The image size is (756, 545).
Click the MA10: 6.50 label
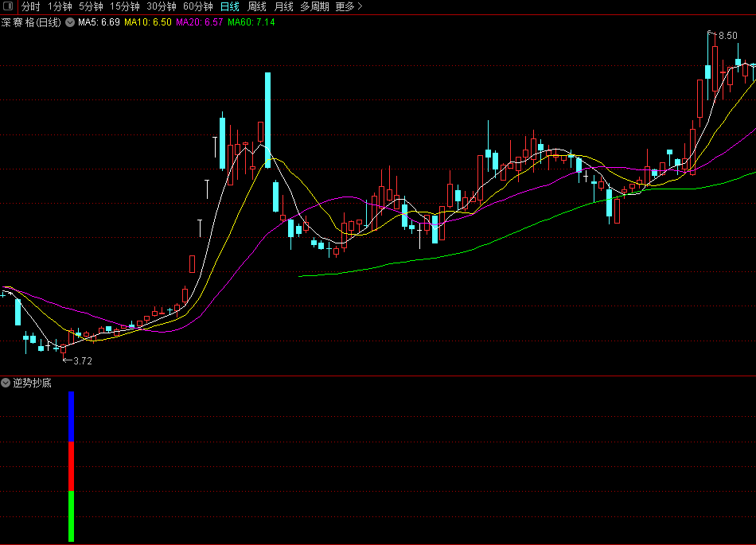point(147,22)
